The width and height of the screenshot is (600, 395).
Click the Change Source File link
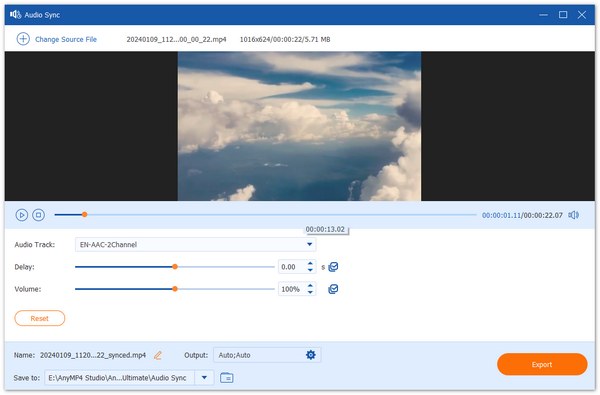click(x=66, y=39)
